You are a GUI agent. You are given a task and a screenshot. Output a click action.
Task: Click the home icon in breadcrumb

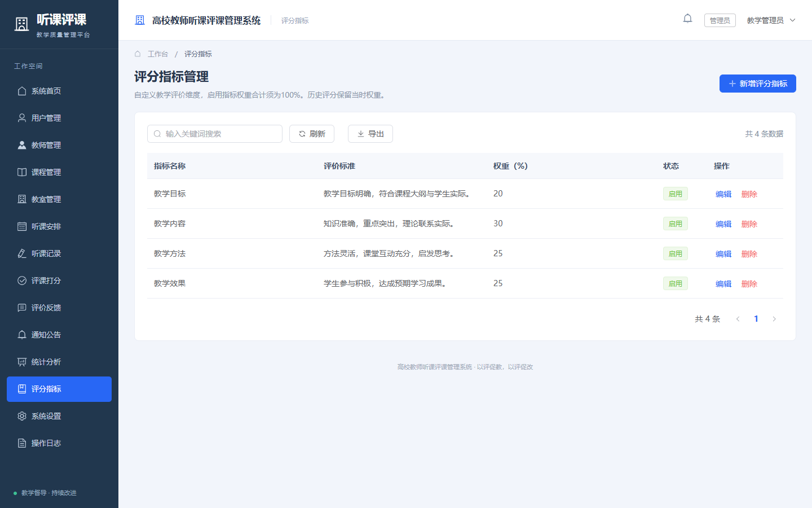138,54
